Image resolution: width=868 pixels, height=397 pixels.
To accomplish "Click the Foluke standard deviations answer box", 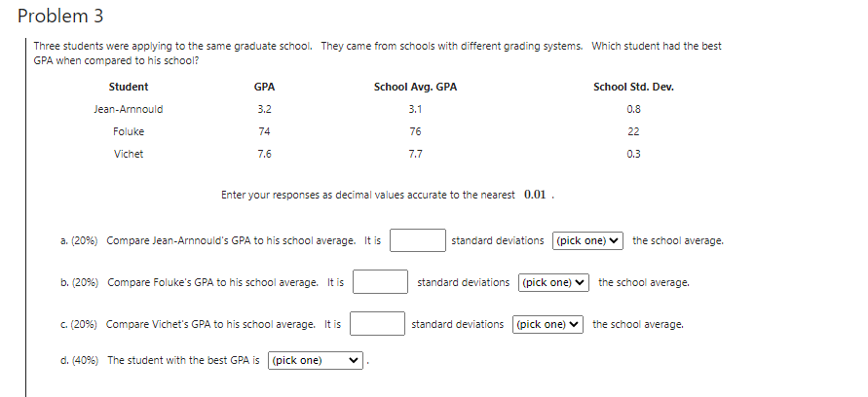I will (x=380, y=282).
